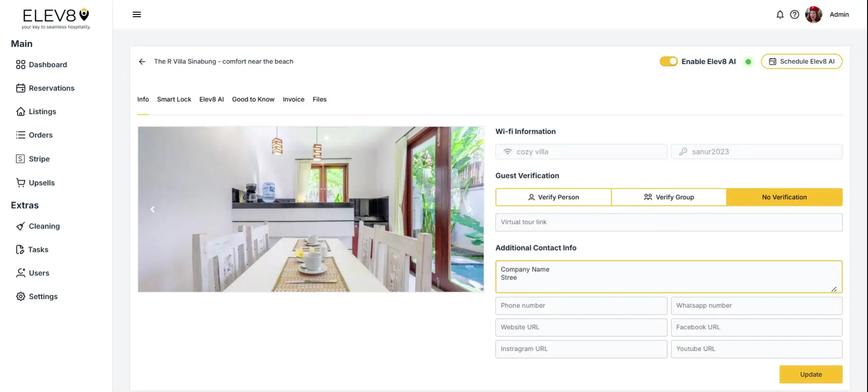The width and height of the screenshot is (868, 392).
Task: Click the Settings gear icon
Action: (20, 296)
